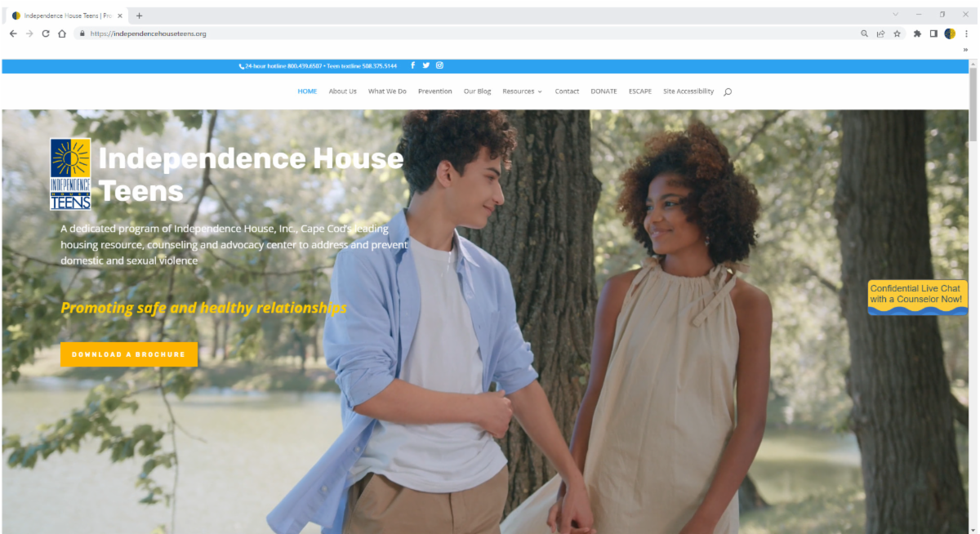Image resolution: width=980 pixels, height=534 pixels.
Task: Click Download a Brochure button
Action: 129,354
